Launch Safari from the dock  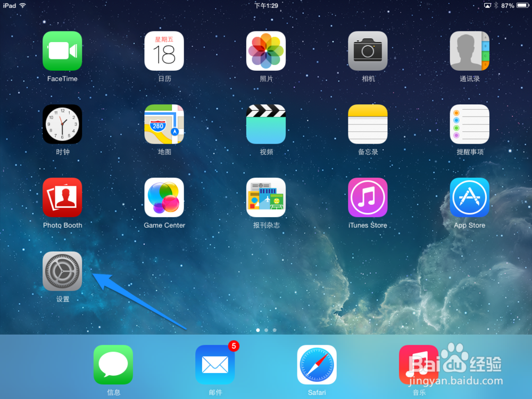click(317, 364)
